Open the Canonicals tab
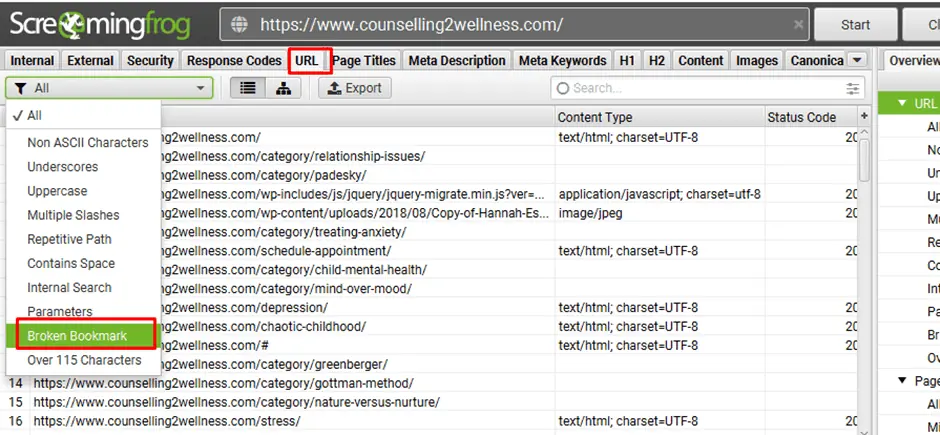940x435 pixels. [817, 61]
